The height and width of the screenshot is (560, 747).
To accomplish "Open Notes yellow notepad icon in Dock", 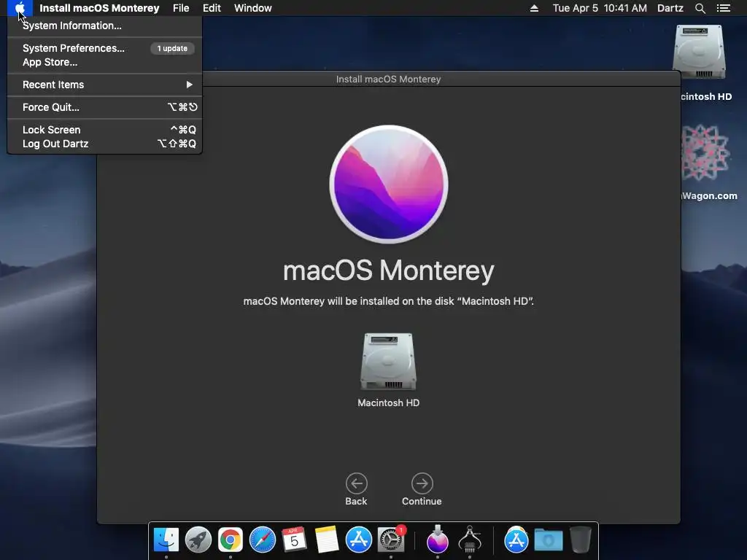I will [327, 540].
